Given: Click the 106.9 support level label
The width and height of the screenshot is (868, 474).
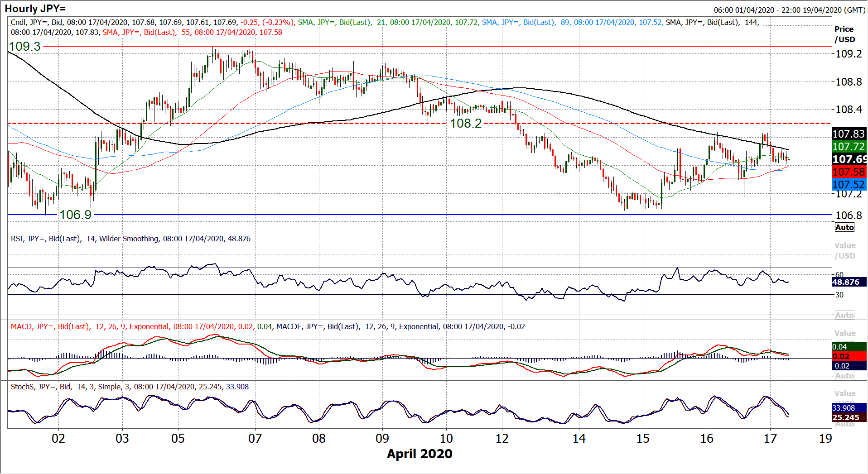Looking at the screenshot, I should [76, 215].
